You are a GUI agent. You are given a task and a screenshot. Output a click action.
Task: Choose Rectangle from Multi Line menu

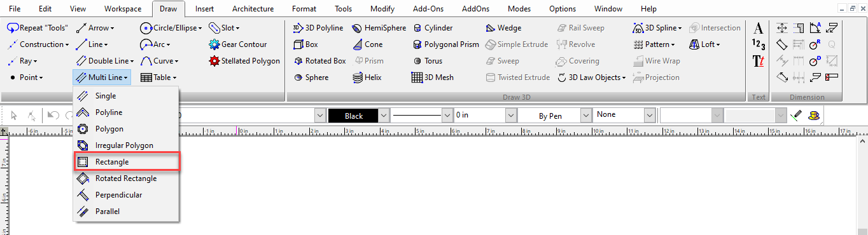(x=127, y=162)
